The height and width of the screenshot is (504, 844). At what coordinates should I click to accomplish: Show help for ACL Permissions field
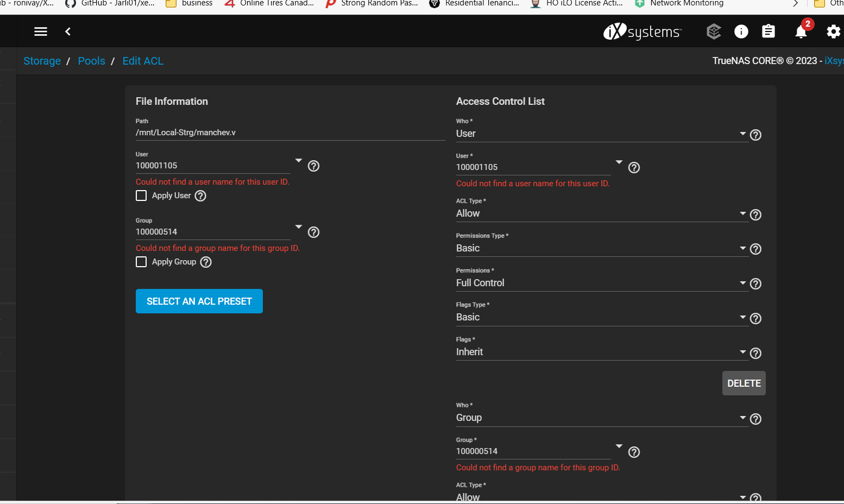pos(755,283)
